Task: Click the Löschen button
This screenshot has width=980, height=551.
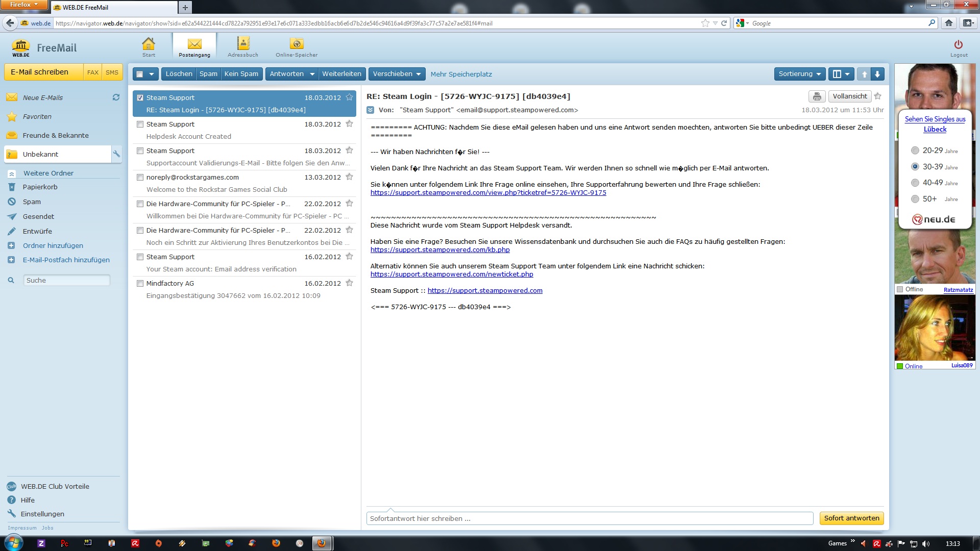Action: tap(179, 74)
